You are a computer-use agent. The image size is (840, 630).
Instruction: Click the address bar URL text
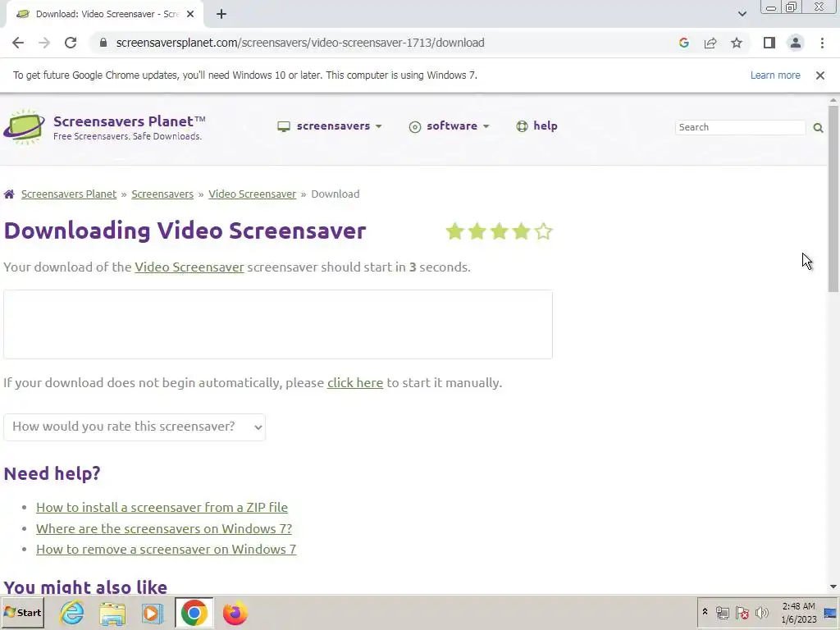[x=300, y=43]
